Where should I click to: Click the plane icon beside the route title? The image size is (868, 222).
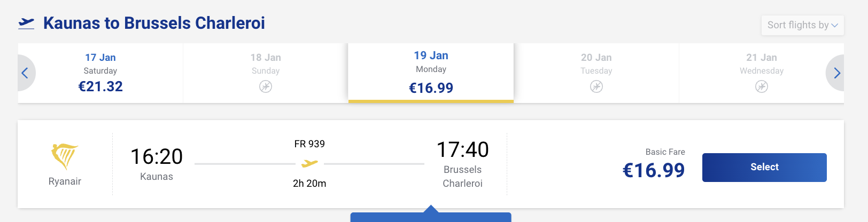26,23
